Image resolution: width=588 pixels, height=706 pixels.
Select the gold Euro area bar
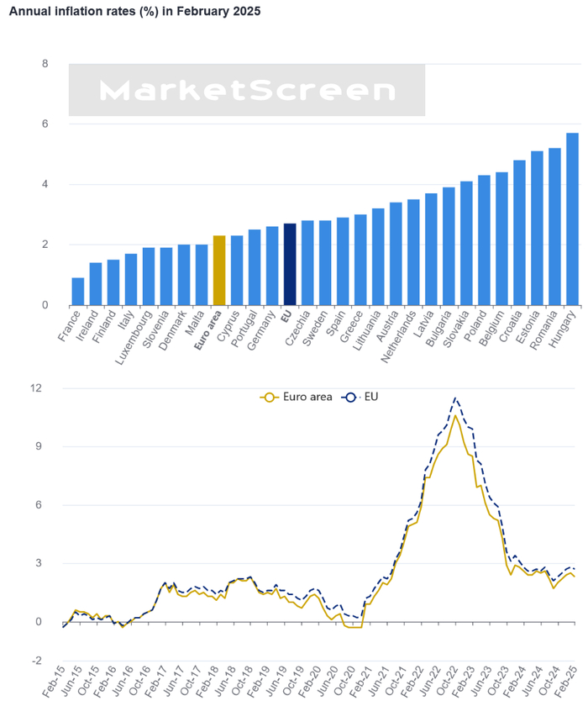218,271
